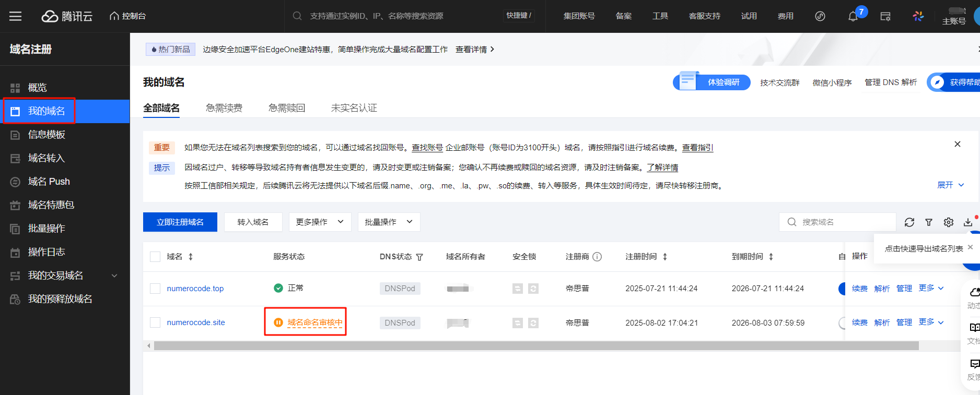Select the numerocode.top row checkbox
Viewport: 980px width, 395px height.
point(155,289)
